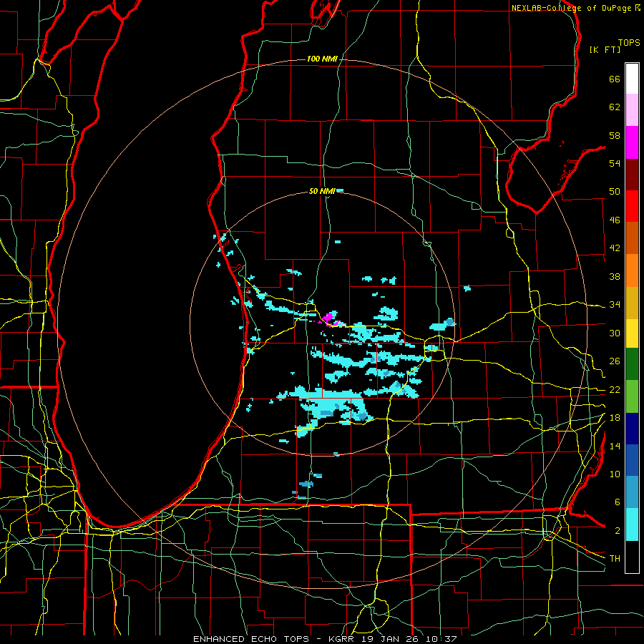Pick the dark orange legend swatch

pyautogui.click(x=632, y=238)
